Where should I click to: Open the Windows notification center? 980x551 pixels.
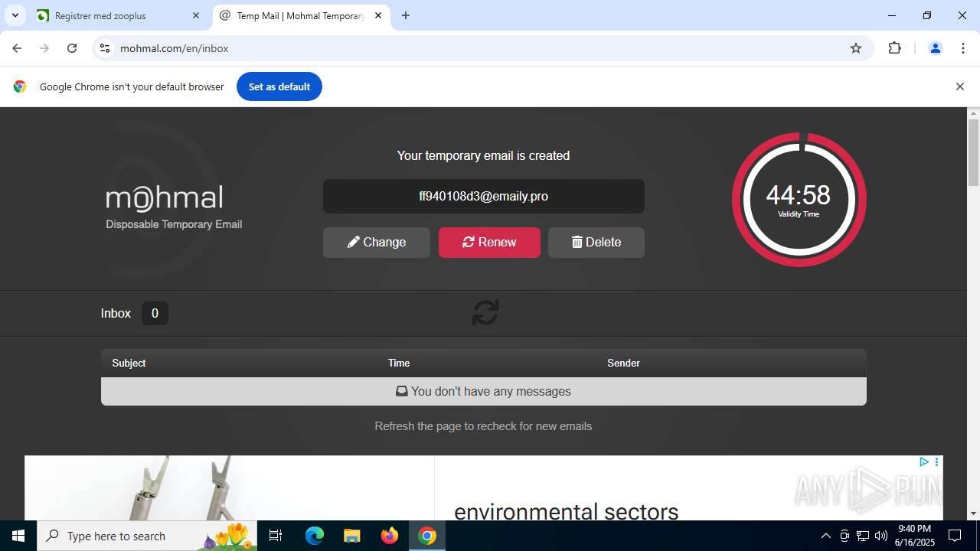click(955, 536)
